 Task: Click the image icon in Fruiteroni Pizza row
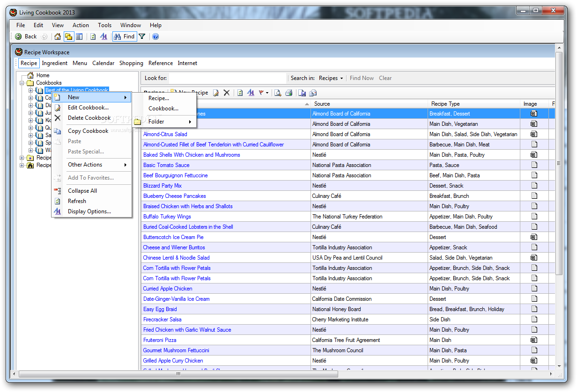[534, 340]
